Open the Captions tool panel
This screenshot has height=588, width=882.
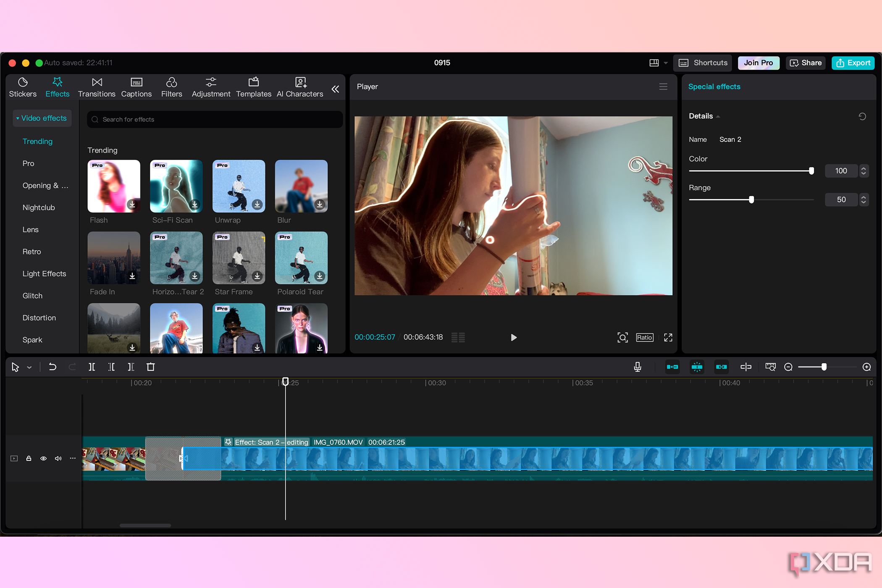point(136,86)
